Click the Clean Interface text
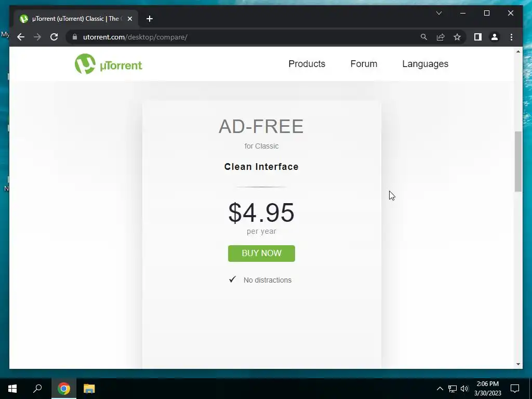The width and height of the screenshot is (532, 399). coord(261,167)
